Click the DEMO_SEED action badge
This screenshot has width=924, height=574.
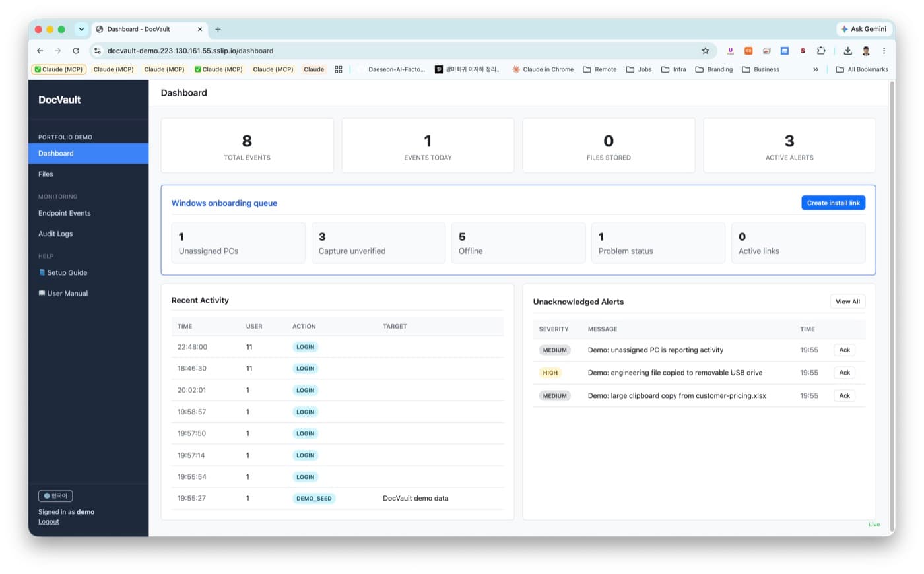[x=314, y=499]
